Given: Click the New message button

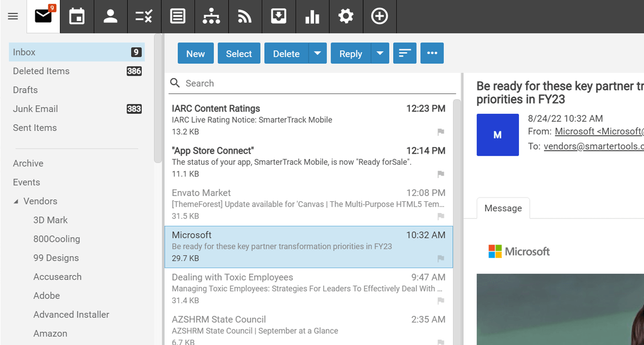Looking at the screenshot, I should coord(195,54).
